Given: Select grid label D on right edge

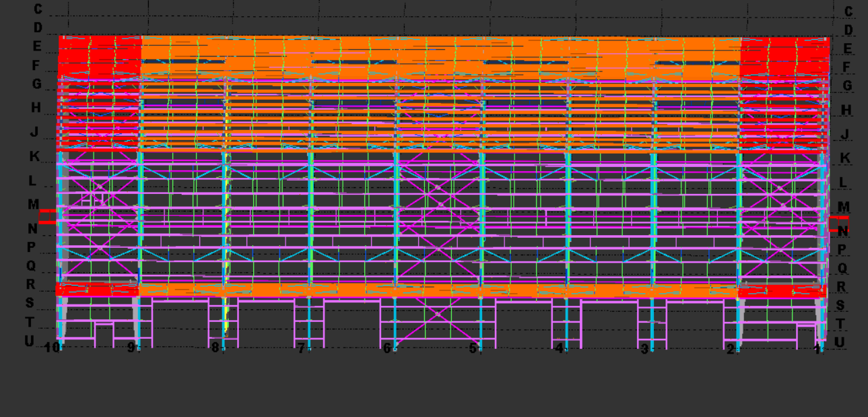Looking at the screenshot, I should point(848,30).
